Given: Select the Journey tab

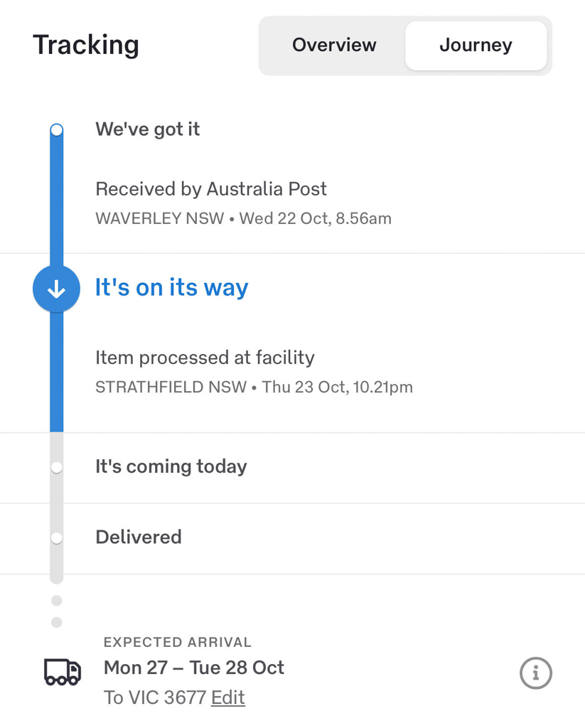Looking at the screenshot, I should [x=476, y=45].
